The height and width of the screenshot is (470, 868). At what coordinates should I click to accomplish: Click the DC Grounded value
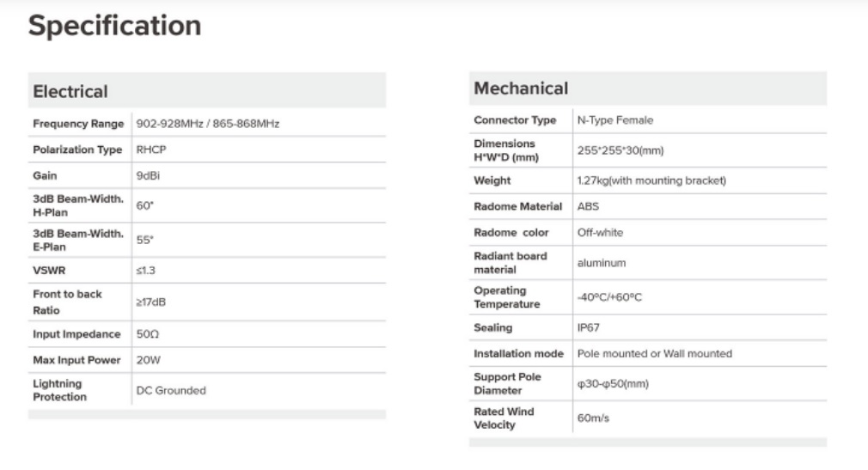click(x=171, y=390)
